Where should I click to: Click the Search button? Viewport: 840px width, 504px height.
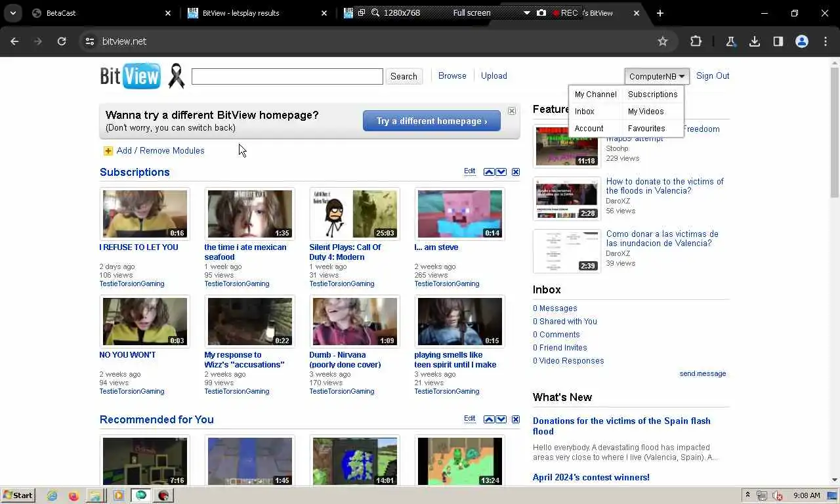tap(404, 76)
